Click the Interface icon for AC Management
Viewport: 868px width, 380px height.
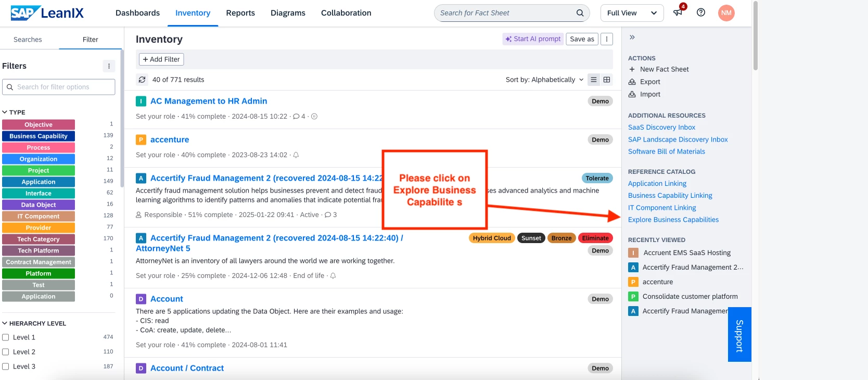[x=141, y=101]
